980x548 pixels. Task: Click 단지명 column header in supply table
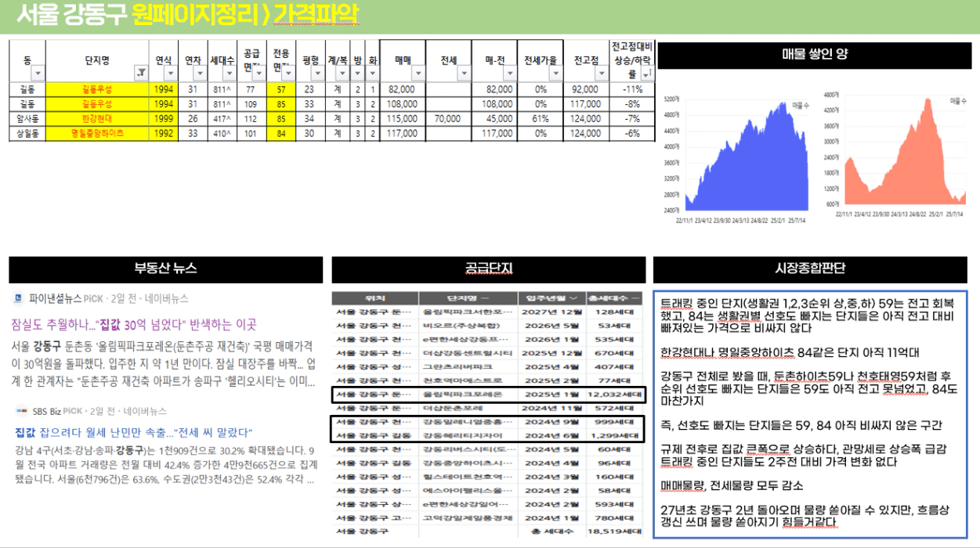pyautogui.click(x=468, y=298)
